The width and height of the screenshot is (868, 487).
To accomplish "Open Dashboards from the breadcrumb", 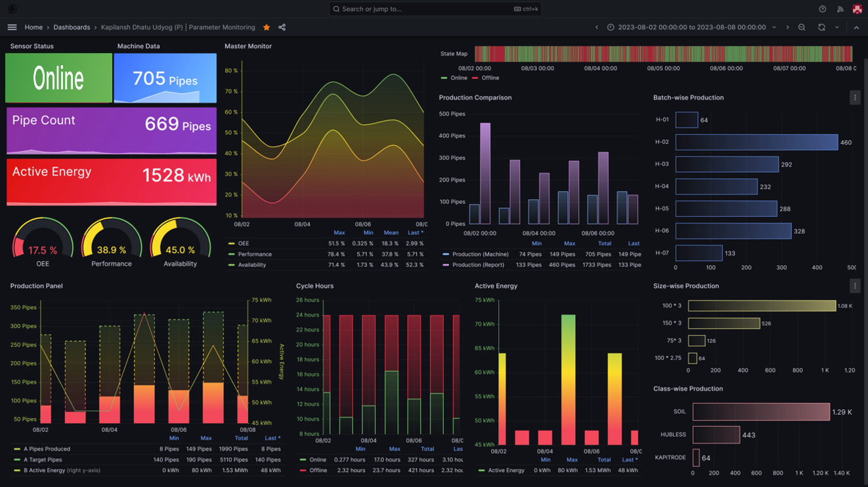I will tap(72, 27).
